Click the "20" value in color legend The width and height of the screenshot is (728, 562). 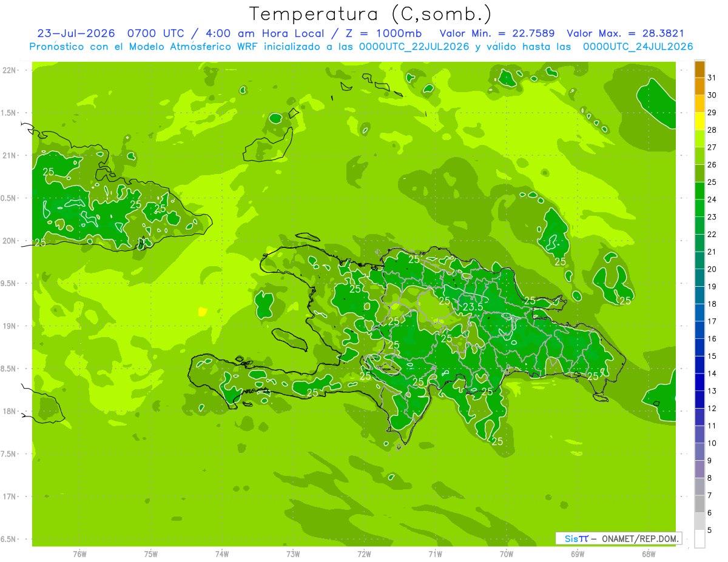[712, 269]
